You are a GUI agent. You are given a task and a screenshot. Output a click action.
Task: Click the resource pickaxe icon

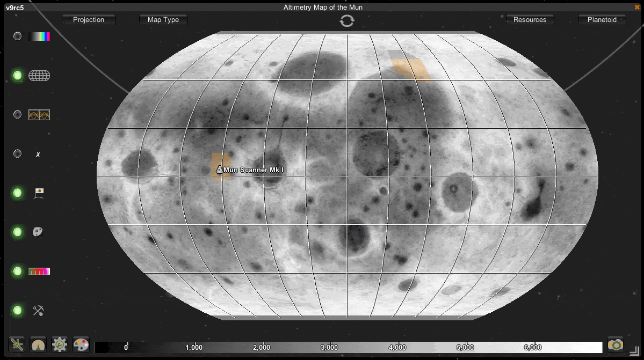click(38, 311)
